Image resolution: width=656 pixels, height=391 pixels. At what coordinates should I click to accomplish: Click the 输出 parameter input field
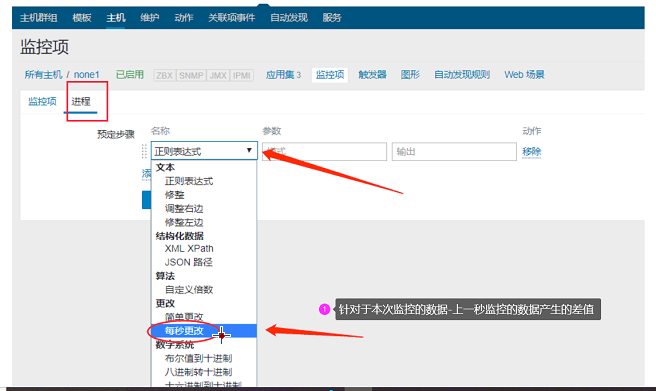click(454, 151)
